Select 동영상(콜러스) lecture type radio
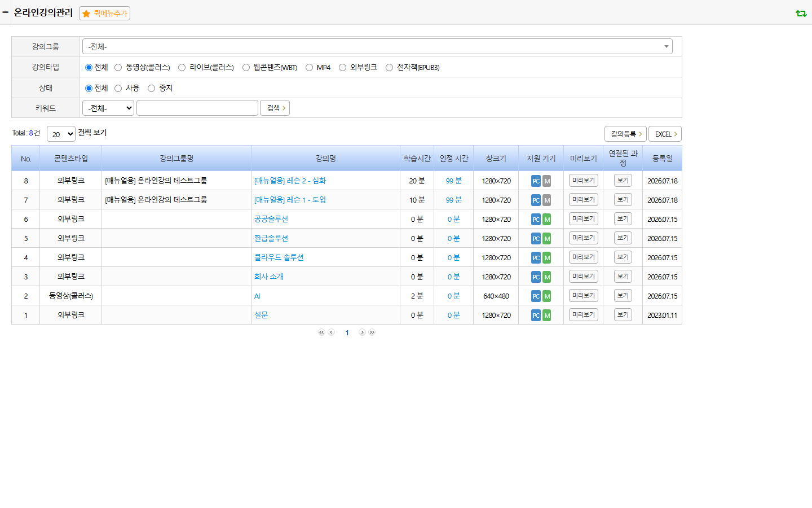 (118, 68)
